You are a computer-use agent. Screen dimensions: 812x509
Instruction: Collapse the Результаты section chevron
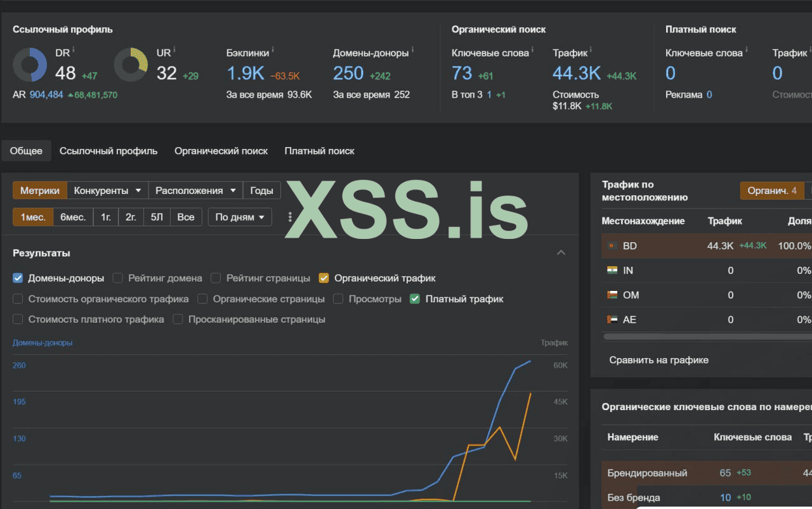pos(561,253)
